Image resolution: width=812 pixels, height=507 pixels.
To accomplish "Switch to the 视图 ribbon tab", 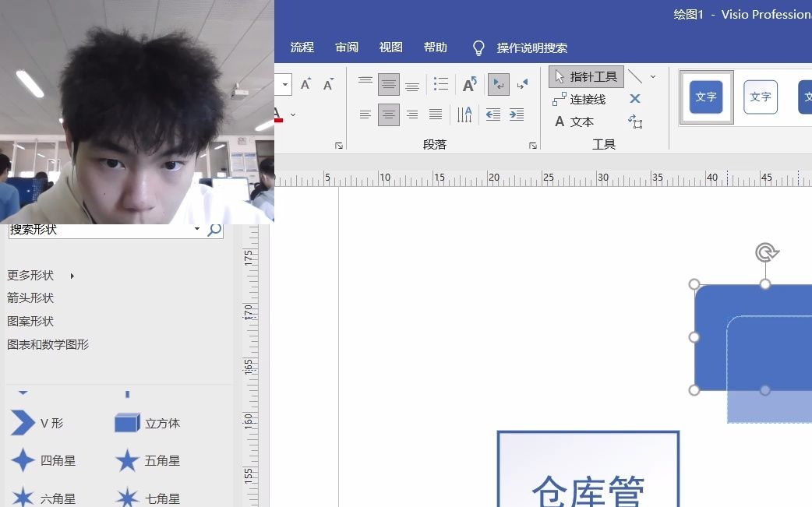I will tap(389, 47).
